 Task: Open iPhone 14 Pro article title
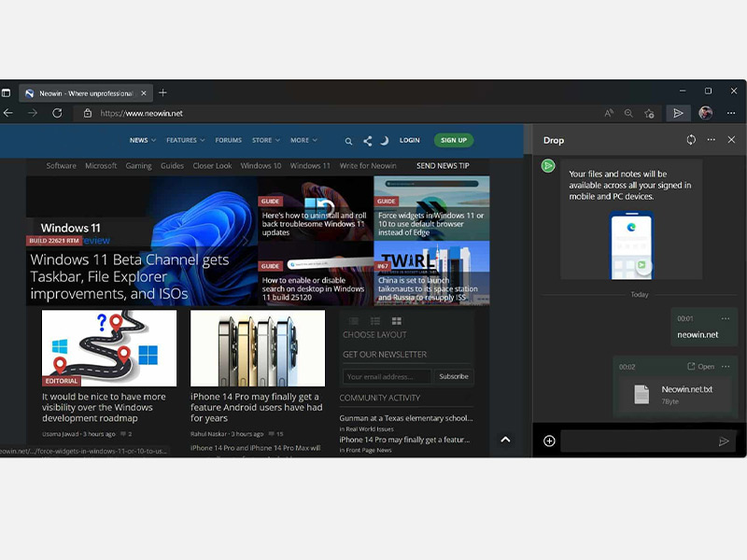(256, 407)
